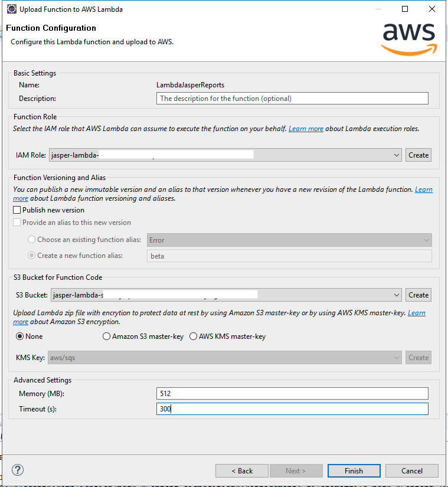This screenshot has width=448, height=487.
Task: Click the Cancel button
Action: 411,471
